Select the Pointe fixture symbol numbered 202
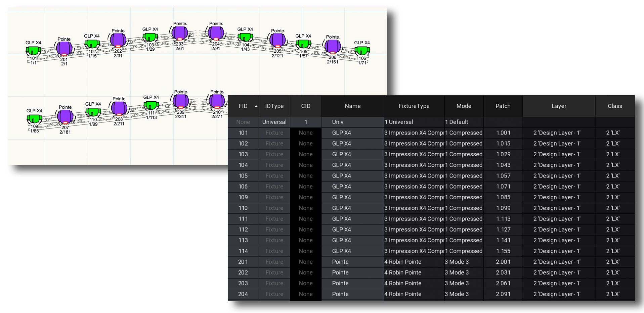This screenshot has height=313, width=644. point(118,40)
